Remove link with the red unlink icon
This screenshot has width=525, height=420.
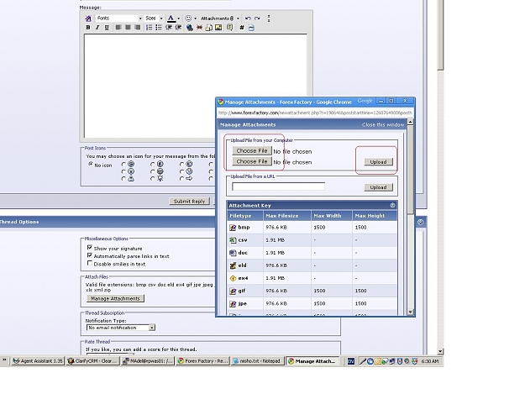[199, 28]
